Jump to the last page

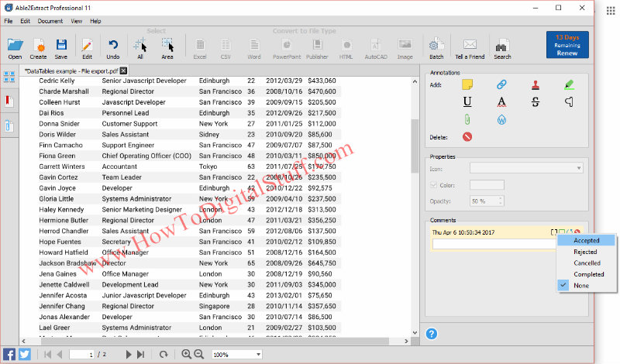[x=140, y=355]
